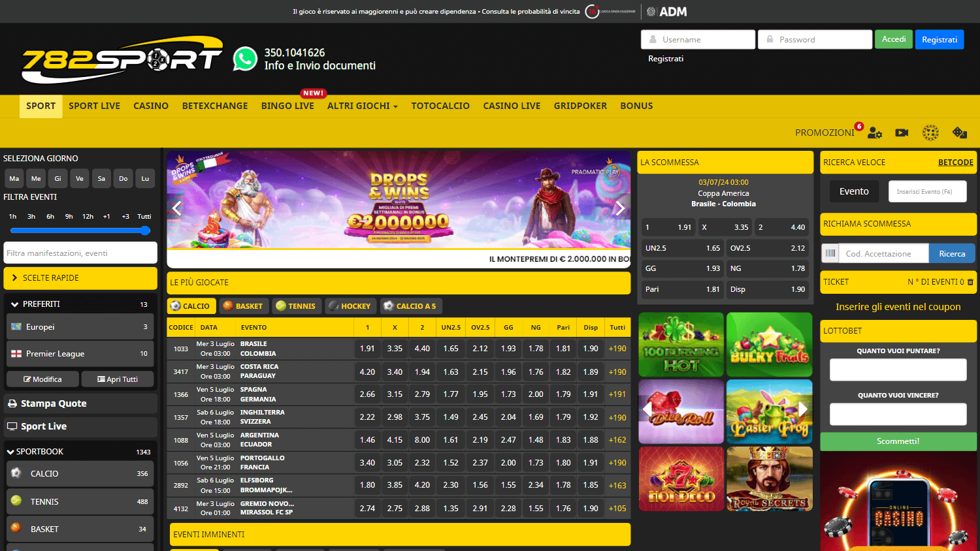Open the live video camera icon
The width and height of the screenshot is (980, 551).
tap(902, 133)
